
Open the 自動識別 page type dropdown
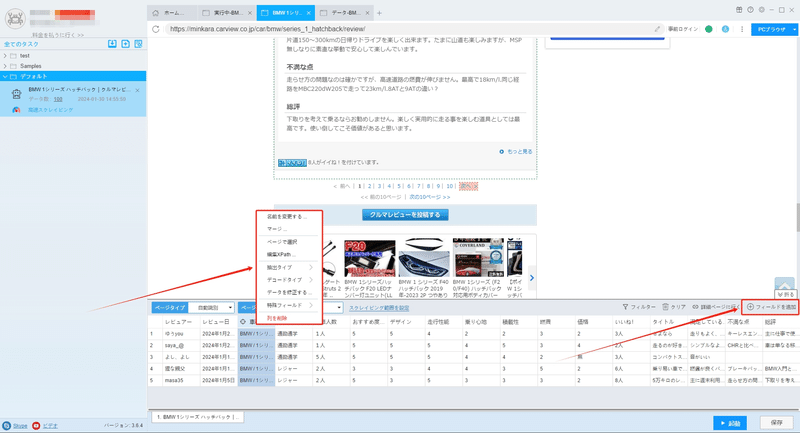point(211,308)
